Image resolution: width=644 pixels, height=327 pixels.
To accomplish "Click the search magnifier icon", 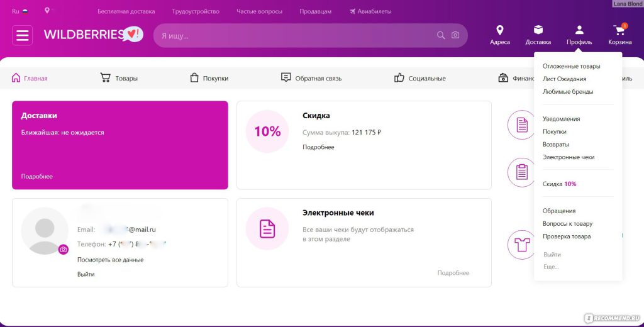I will pyautogui.click(x=441, y=35).
